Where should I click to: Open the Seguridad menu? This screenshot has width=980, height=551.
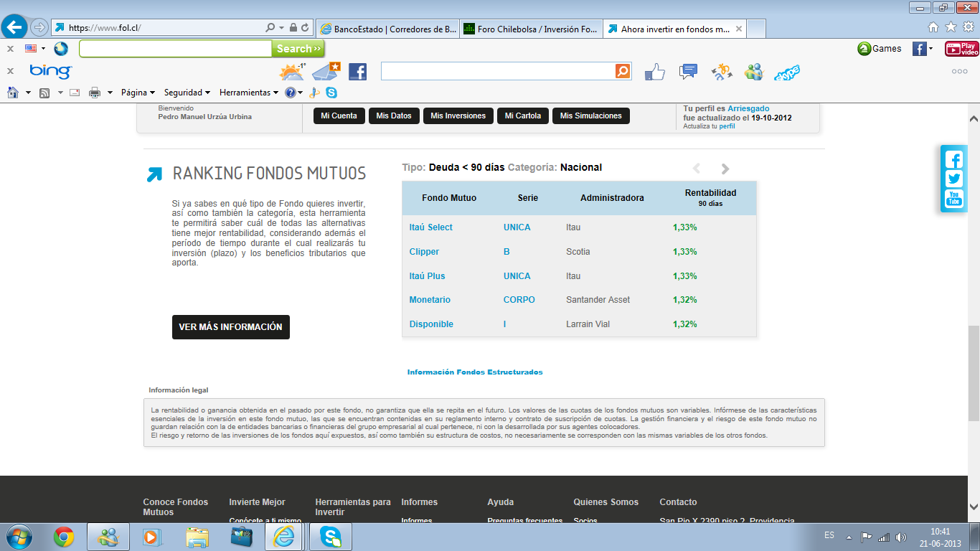tap(187, 93)
